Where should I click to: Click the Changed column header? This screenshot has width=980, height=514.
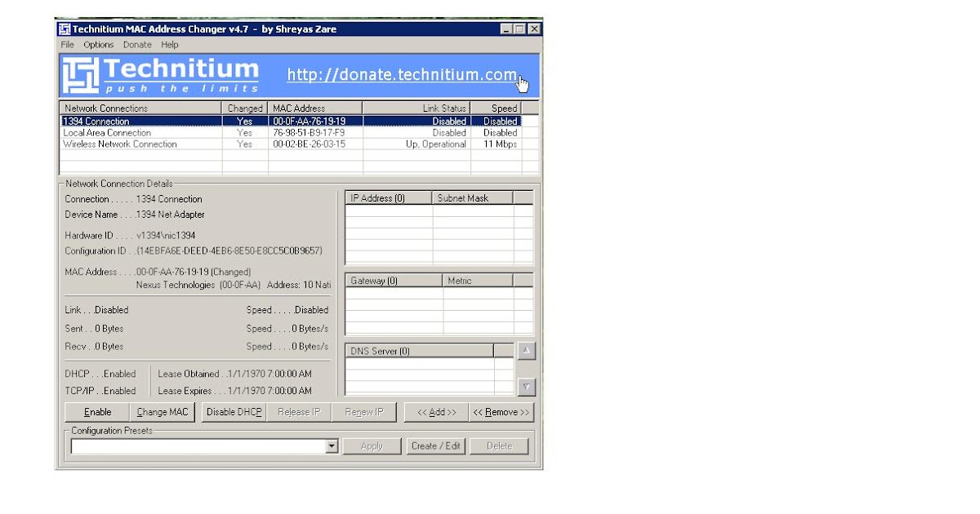point(245,108)
